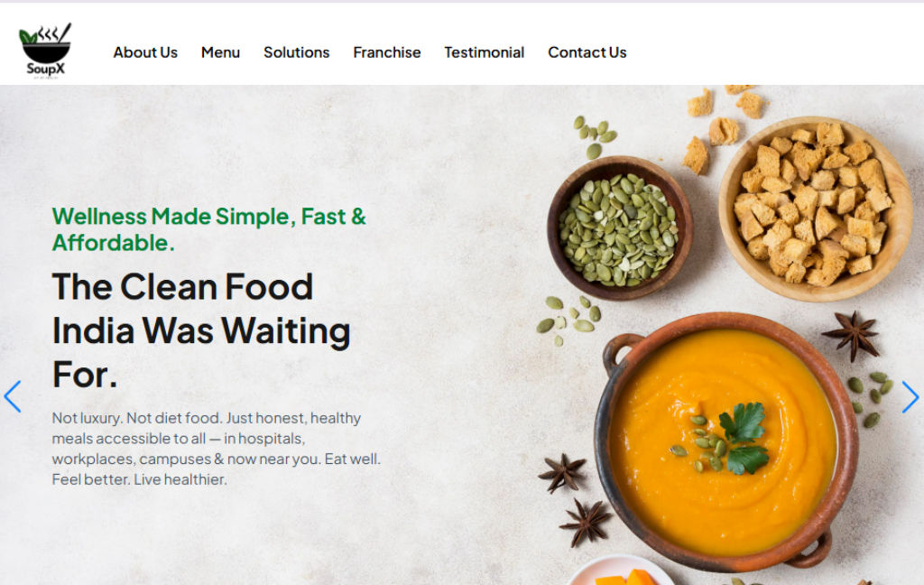Click the SoupX text under the logo
This screenshot has height=585, width=924.
coord(45,69)
